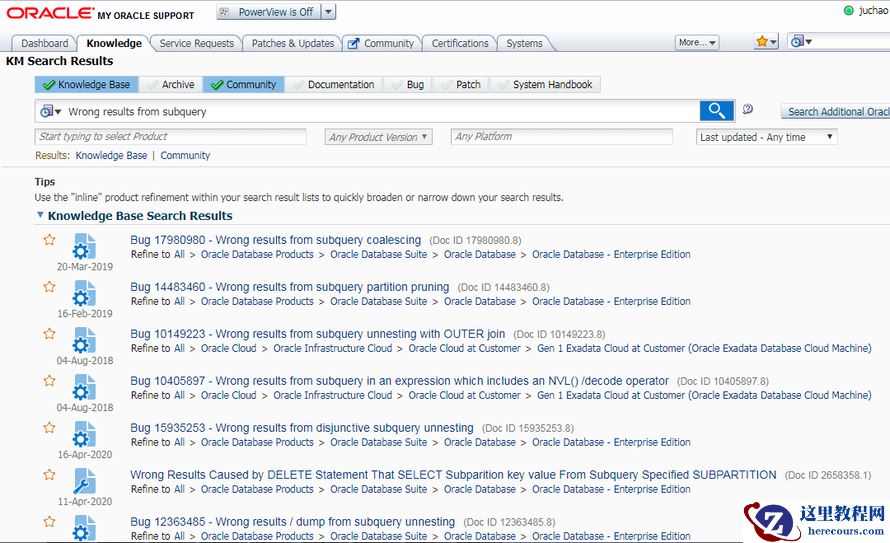
Task: Open the PowerView dropdown arrow
Action: 328,12
